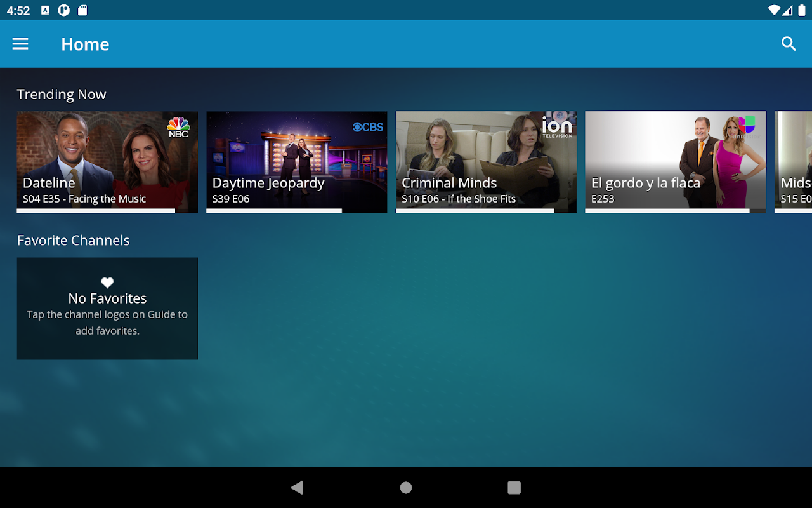Click the heart icon above No Favorites
Screen dimensions: 812x508
pos(107,283)
